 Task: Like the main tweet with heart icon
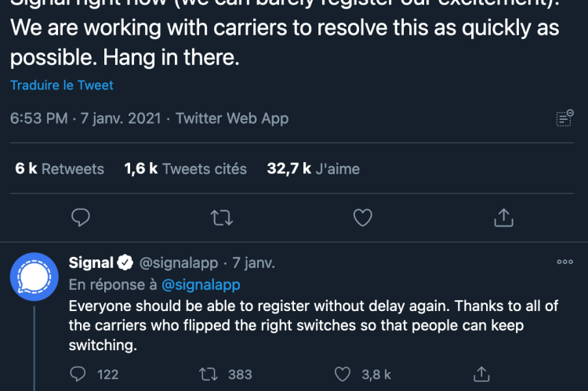pos(363,217)
